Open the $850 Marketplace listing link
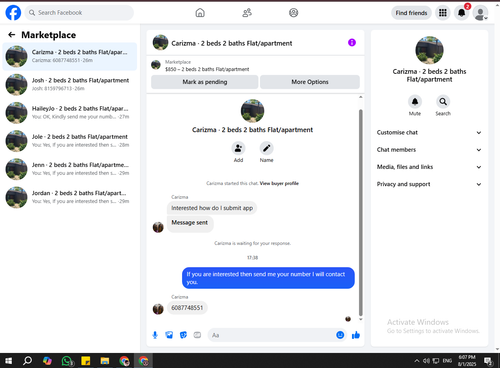The width and height of the screenshot is (500, 368). click(x=207, y=69)
